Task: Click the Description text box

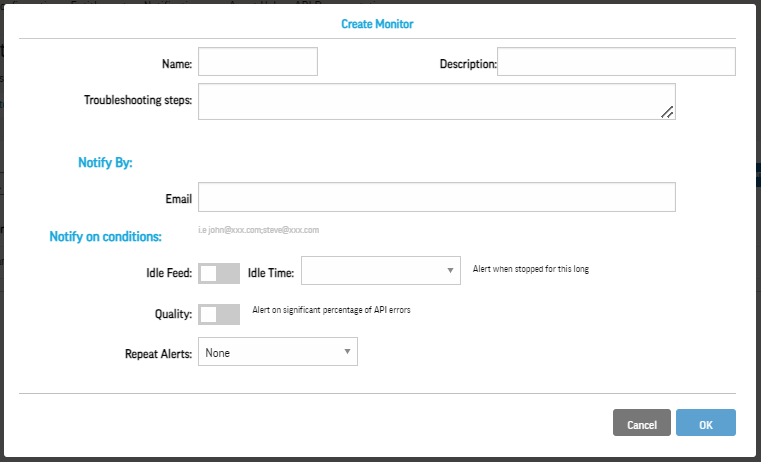Action: click(x=616, y=62)
